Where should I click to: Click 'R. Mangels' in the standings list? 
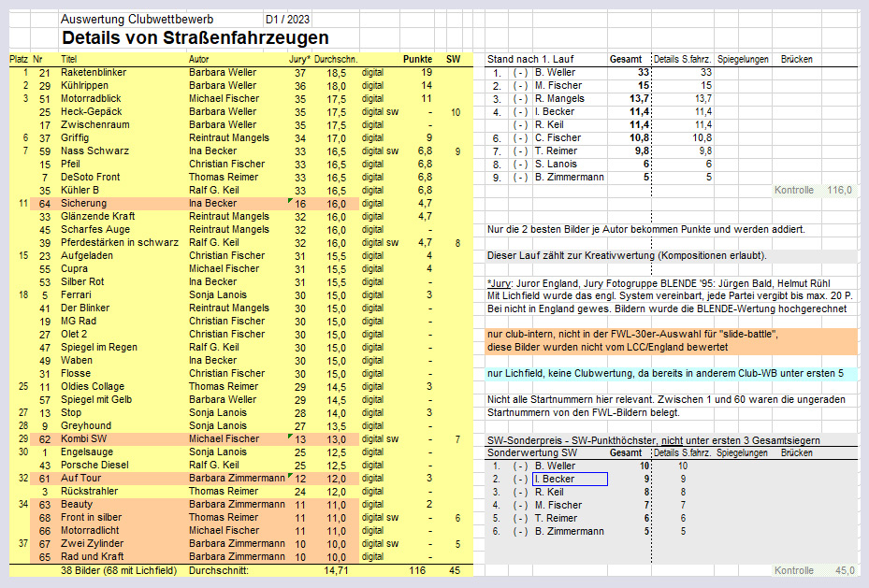(x=559, y=98)
